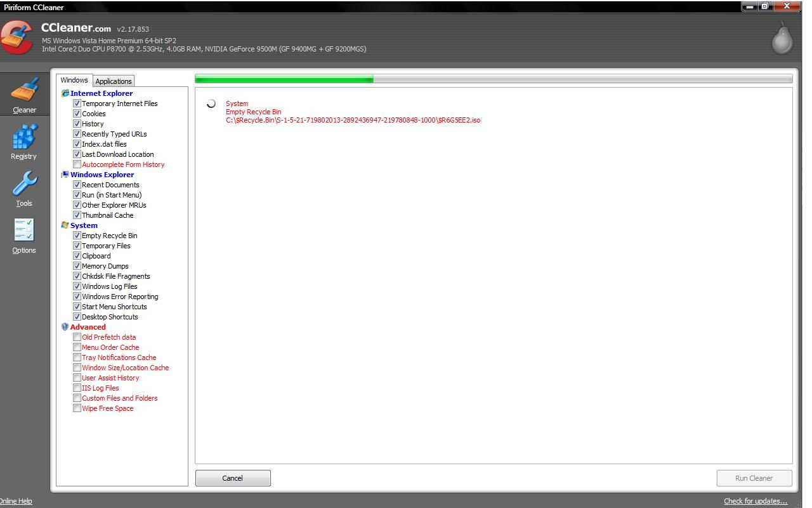
Task: Click the CCleaner logo in the header
Action: click(16, 37)
